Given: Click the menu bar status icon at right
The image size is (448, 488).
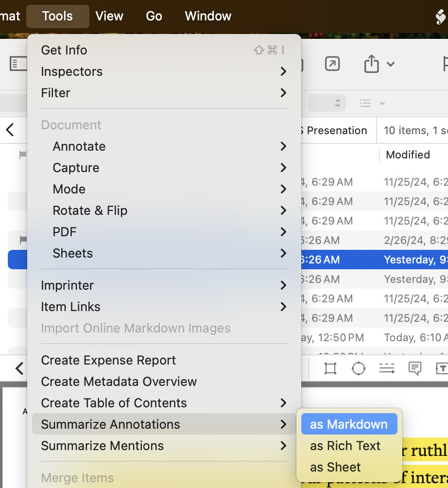Looking at the screenshot, I should click(x=440, y=17).
